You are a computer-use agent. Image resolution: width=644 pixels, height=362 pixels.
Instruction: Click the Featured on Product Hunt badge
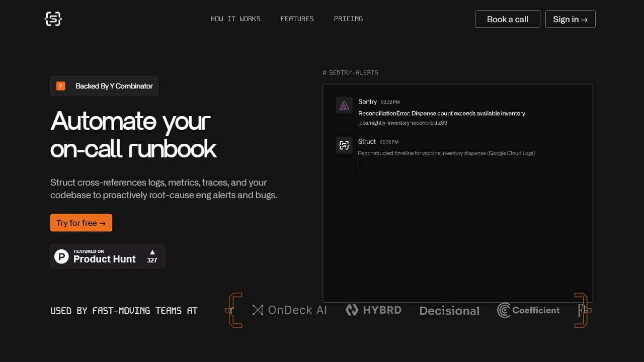pos(107,256)
